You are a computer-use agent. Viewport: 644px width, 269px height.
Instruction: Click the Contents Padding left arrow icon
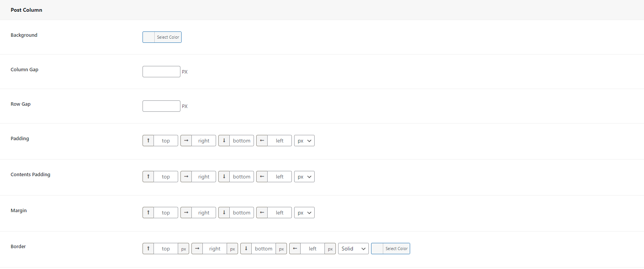coord(262,177)
